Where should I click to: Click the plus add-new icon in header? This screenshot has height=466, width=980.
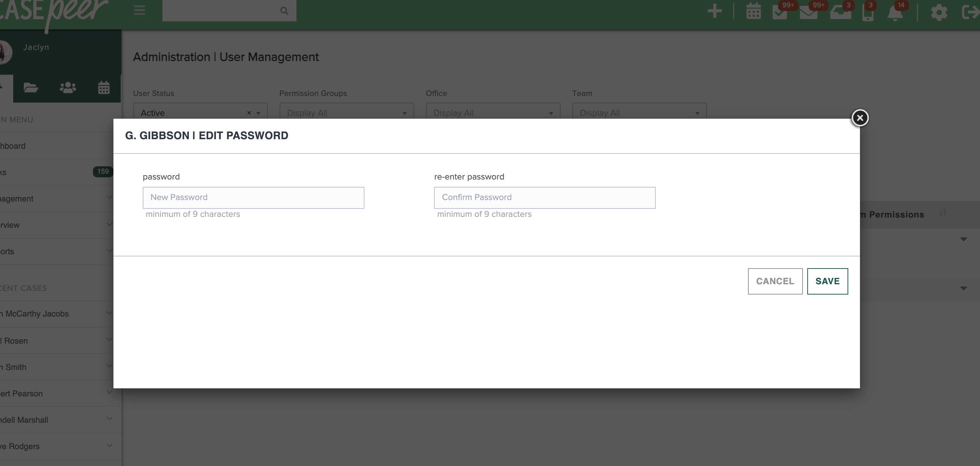coord(714,11)
